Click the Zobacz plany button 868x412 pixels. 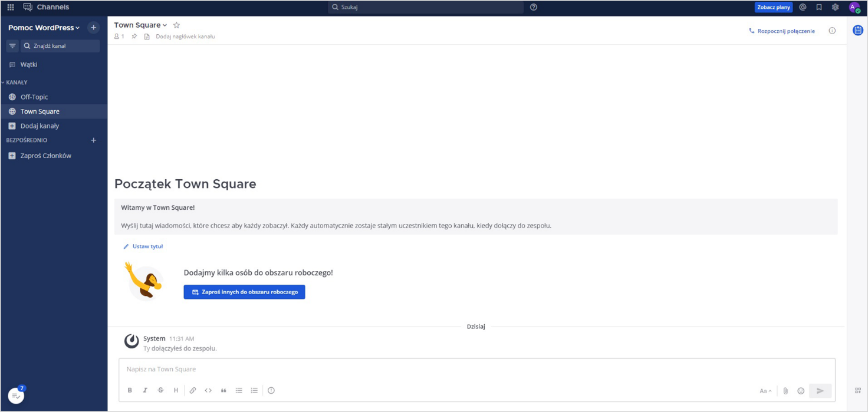tap(773, 7)
